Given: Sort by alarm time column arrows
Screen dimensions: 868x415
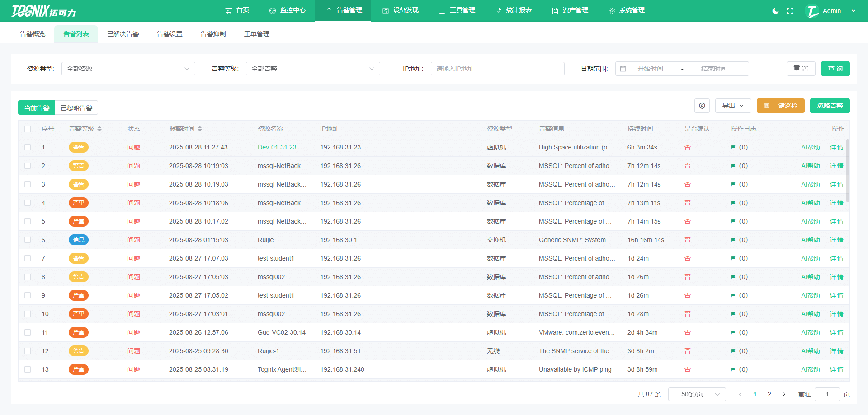Looking at the screenshot, I should click(x=200, y=129).
